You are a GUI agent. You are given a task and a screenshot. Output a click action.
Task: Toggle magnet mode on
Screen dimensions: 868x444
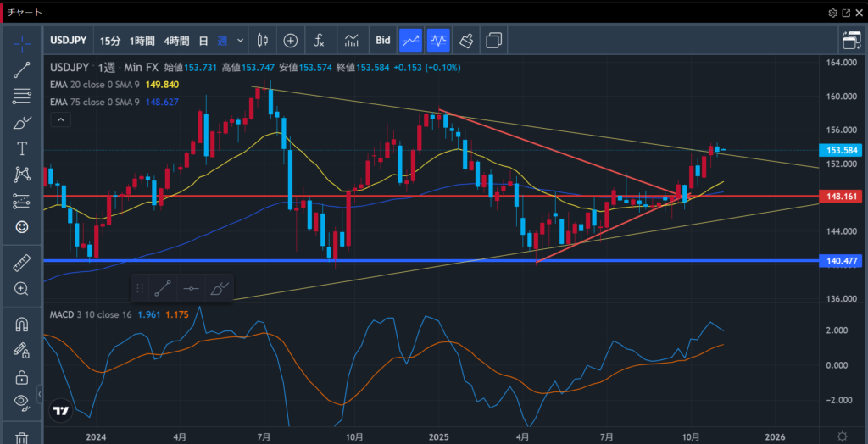[22, 325]
